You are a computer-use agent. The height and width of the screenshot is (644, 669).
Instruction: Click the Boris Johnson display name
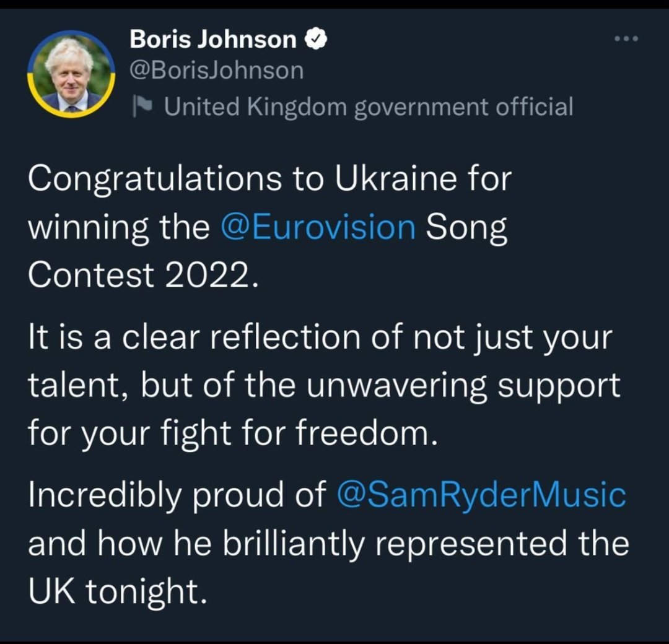pos(212,40)
